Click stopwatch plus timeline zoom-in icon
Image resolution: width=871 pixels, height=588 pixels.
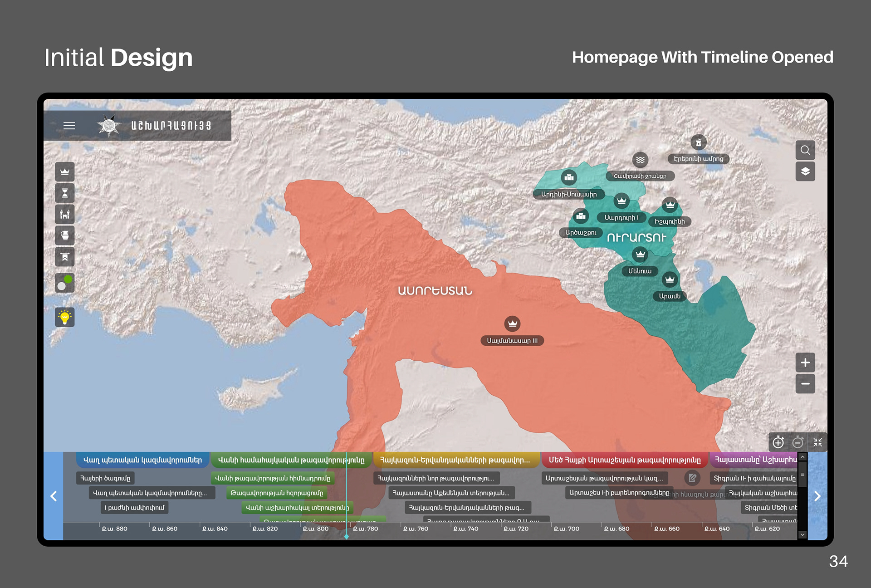778,442
